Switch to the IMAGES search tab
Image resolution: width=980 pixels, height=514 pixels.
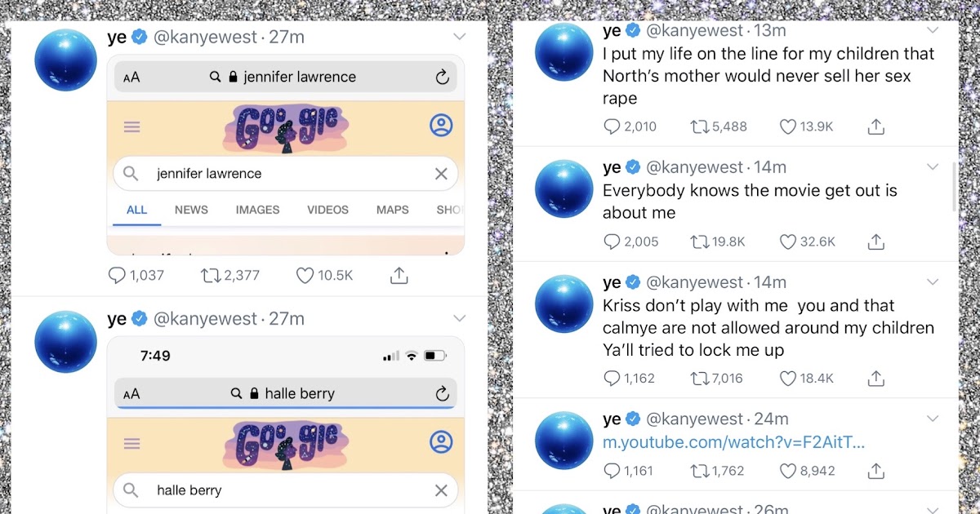257,210
